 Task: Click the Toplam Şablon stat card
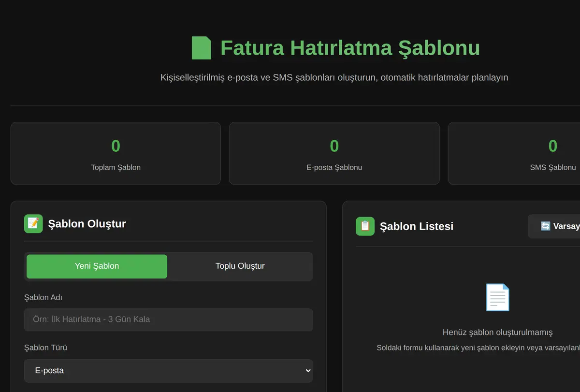click(116, 153)
